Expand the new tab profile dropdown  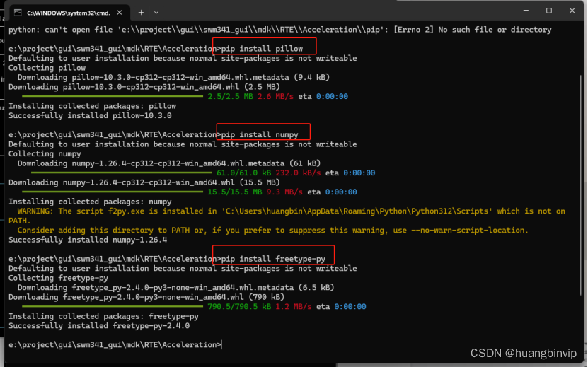(x=156, y=13)
